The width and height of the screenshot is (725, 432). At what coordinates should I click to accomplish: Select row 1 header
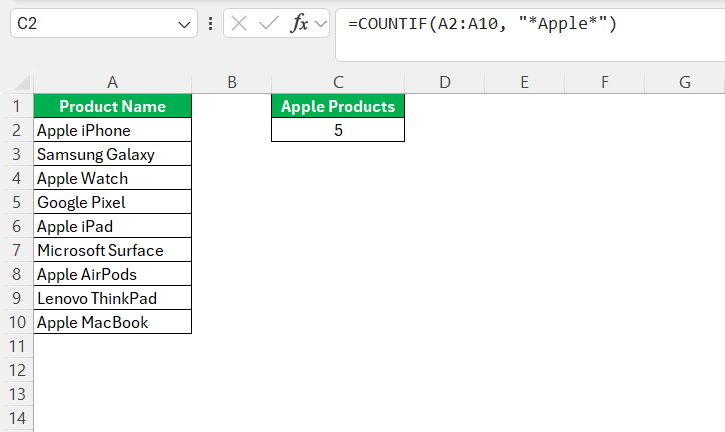17,106
